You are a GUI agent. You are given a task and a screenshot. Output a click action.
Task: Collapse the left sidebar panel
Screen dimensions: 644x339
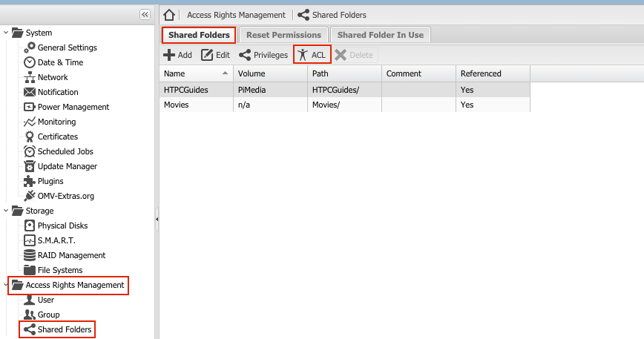tap(145, 15)
